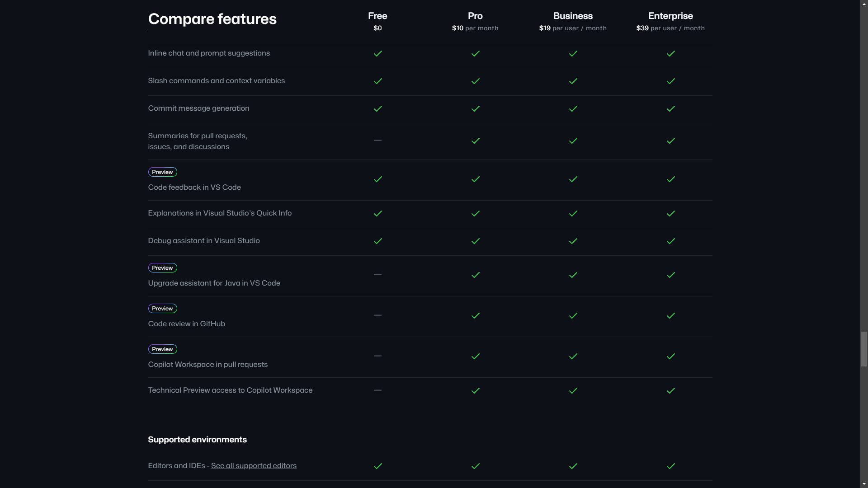Viewport: 868px width, 488px height.
Task: Click Preview badge above Upgrade assistant for Java
Action: [x=162, y=268]
